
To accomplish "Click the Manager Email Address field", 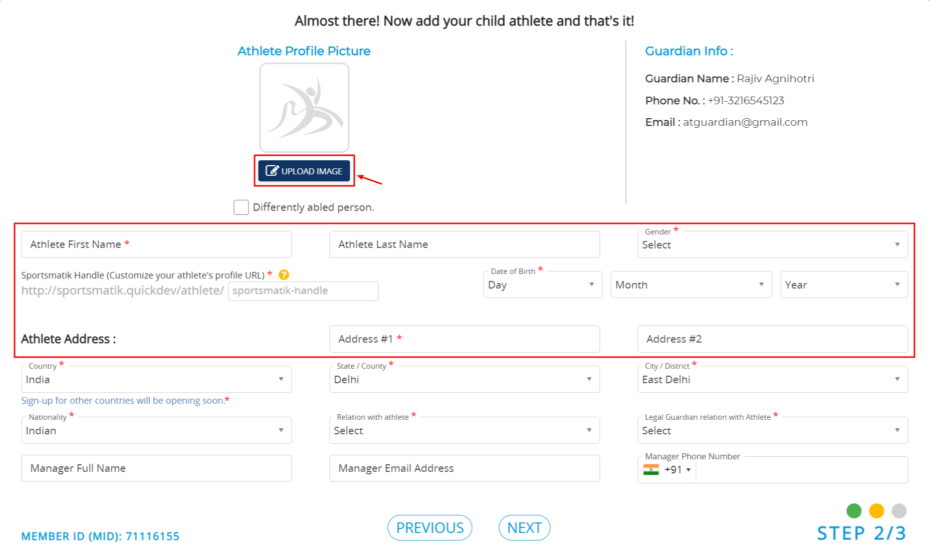I will pos(464,468).
